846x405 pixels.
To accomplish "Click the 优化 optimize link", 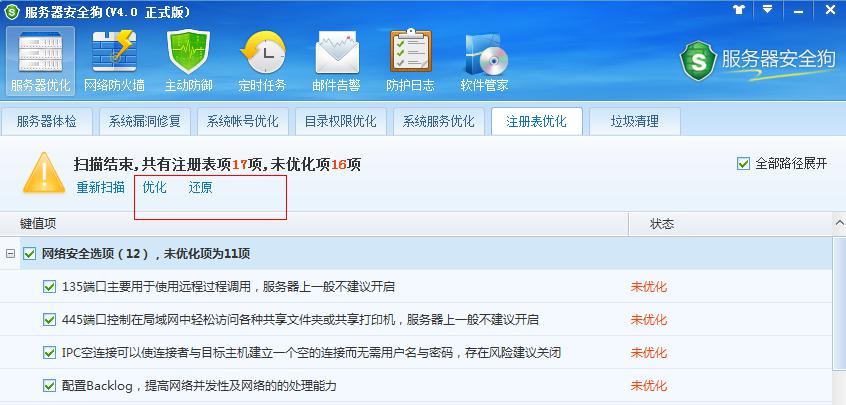I will point(154,188).
